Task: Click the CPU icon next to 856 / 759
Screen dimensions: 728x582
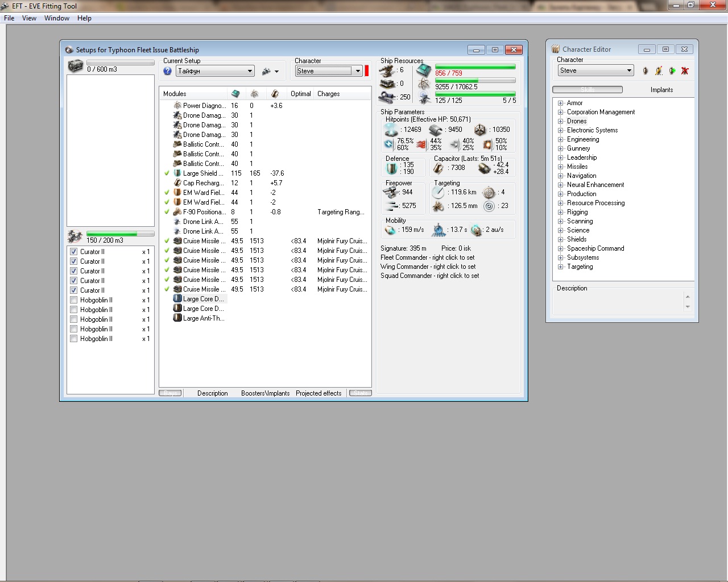Action: click(x=424, y=71)
